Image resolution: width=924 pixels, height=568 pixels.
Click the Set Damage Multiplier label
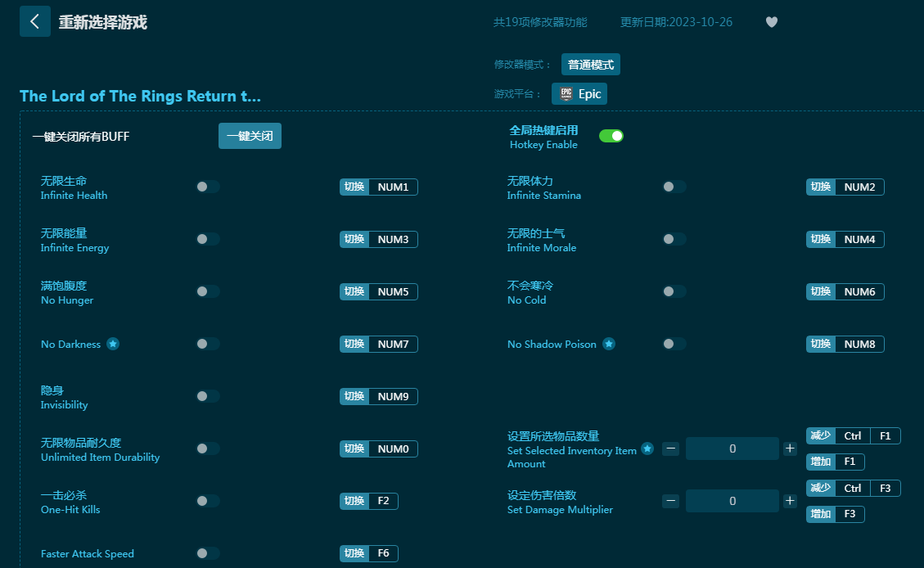560,510
